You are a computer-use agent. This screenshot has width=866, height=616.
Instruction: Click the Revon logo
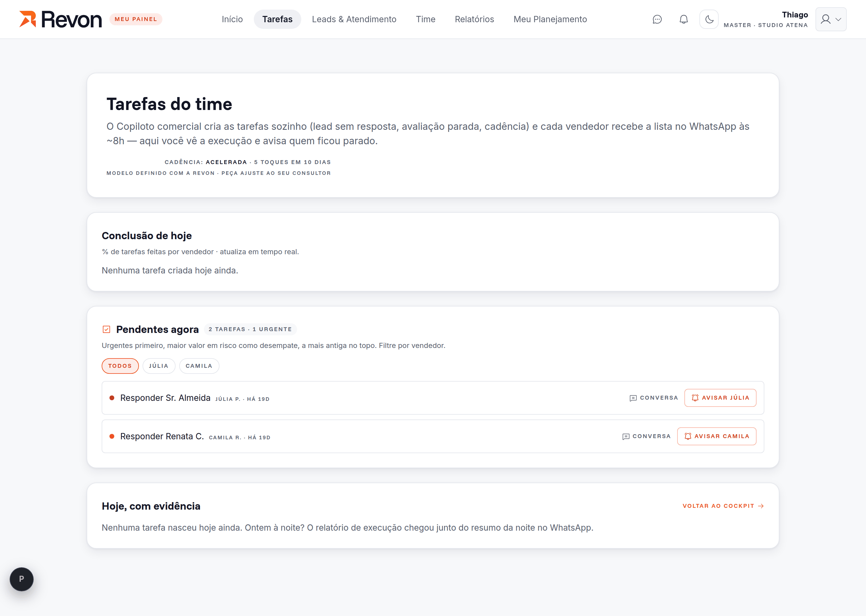pos(61,19)
